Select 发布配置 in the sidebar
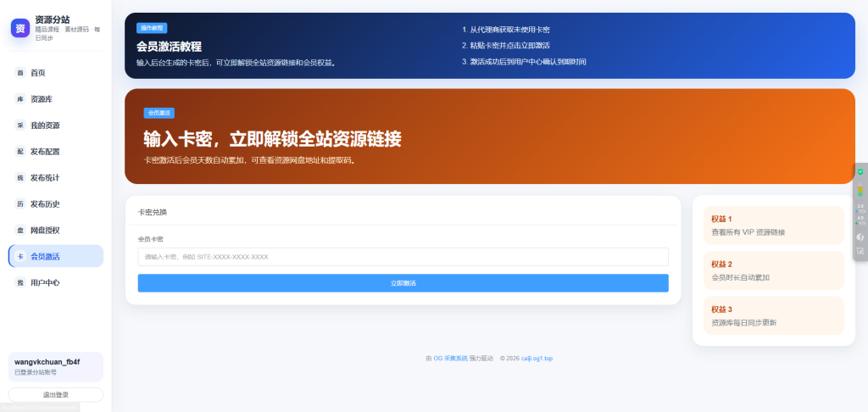 [56, 151]
